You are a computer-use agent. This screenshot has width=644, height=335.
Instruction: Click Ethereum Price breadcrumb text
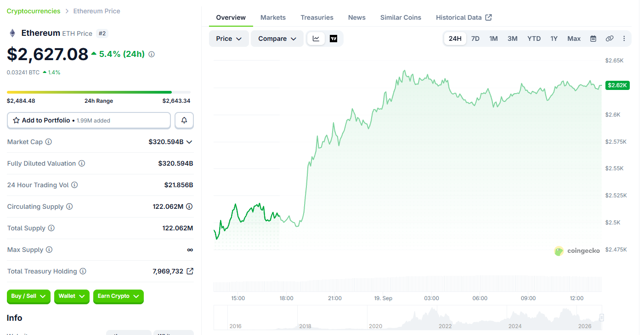click(x=97, y=11)
